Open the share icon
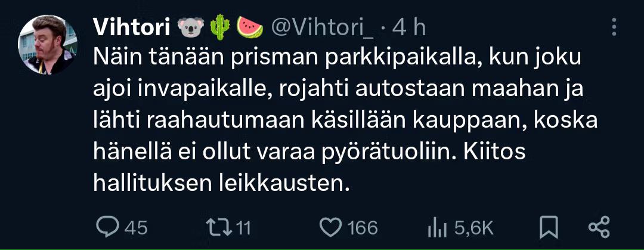This screenshot has height=250, width=644. tap(600, 227)
